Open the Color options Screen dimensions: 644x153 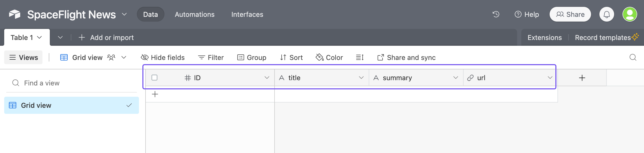329,57
